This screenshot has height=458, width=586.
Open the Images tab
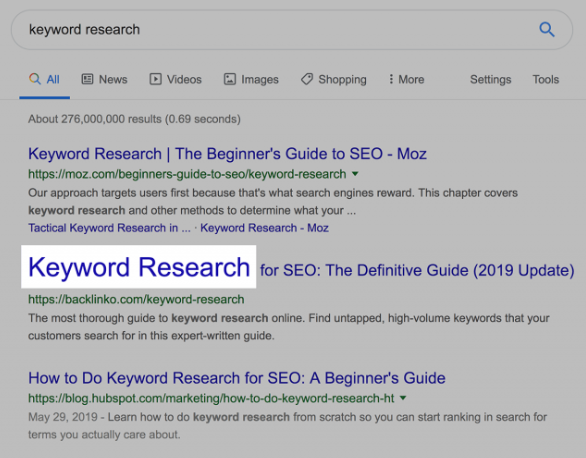coord(251,79)
